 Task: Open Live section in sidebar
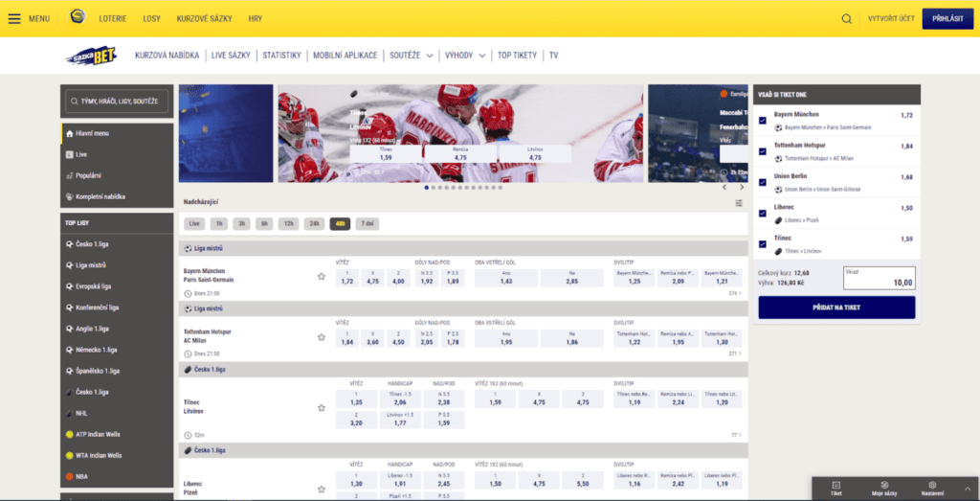tap(117, 154)
